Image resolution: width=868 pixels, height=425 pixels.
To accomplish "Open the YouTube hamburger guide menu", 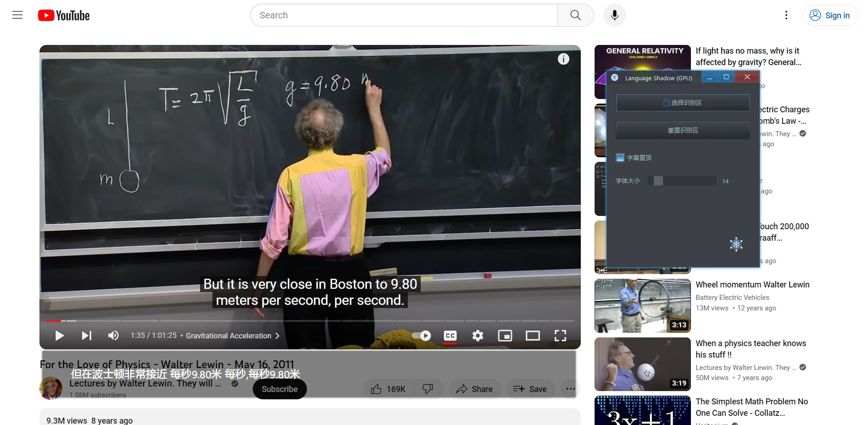I will [x=17, y=15].
